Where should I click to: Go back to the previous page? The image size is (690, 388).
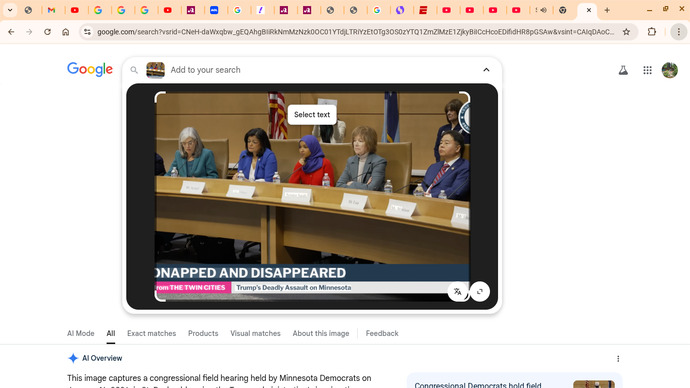coord(11,32)
